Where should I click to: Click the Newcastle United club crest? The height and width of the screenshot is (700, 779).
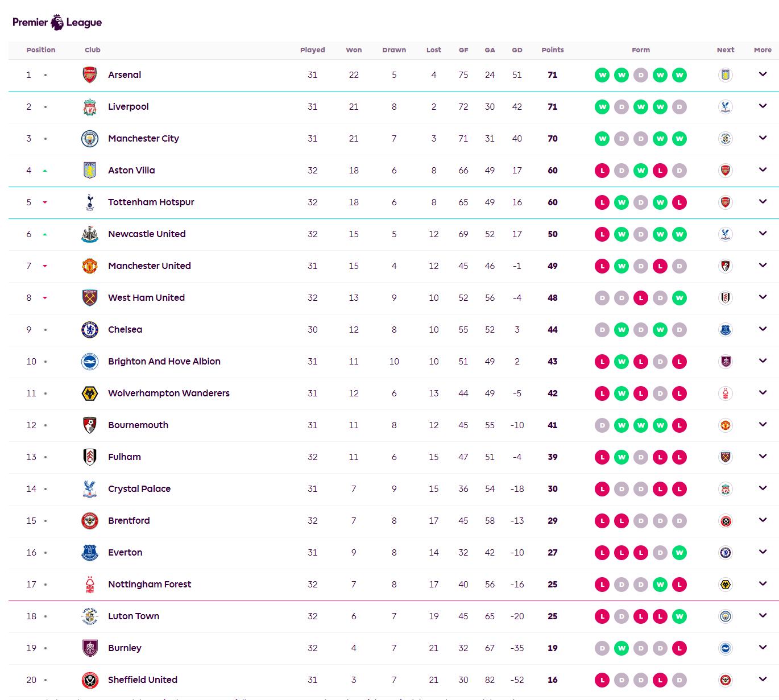click(90, 234)
